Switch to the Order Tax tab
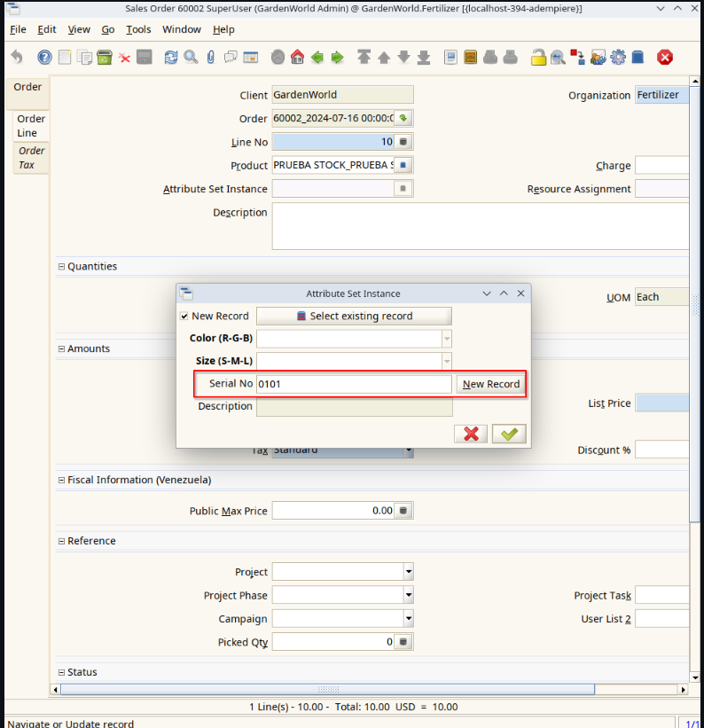The image size is (704, 728). click(x=31, y=158)
